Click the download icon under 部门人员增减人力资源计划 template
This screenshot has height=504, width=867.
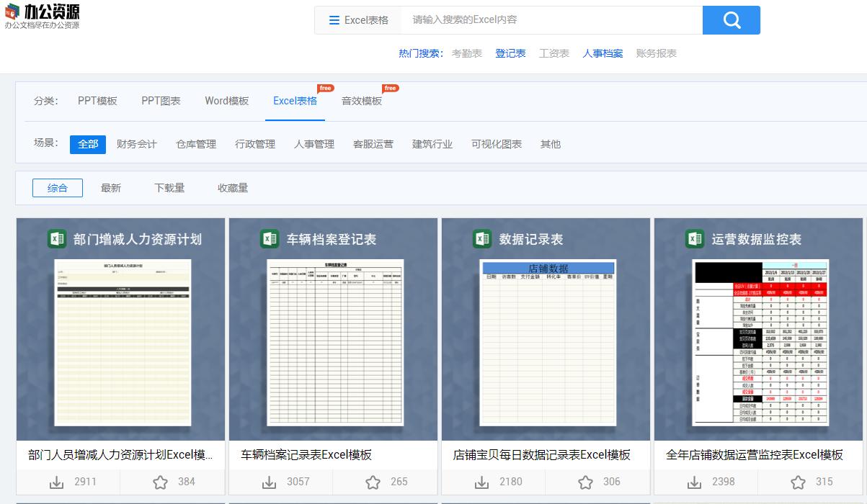(58, 482)
